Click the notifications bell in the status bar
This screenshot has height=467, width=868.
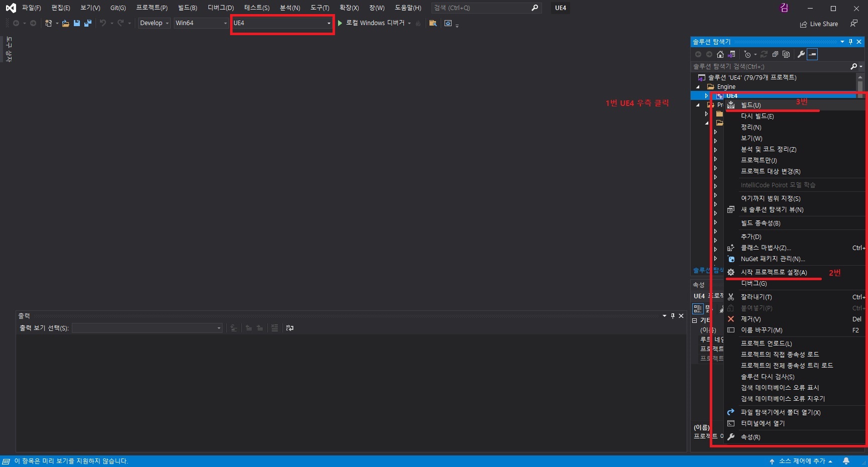pyautogui.click(x=846, y=461)
